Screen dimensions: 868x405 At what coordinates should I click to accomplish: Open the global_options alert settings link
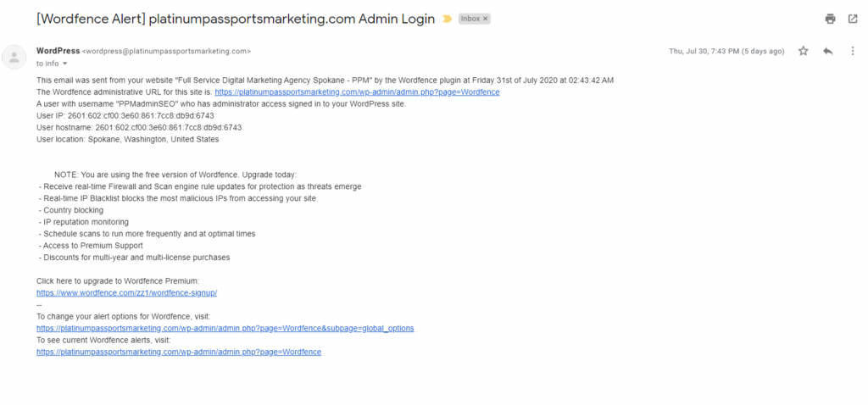[x=225, y=328]
